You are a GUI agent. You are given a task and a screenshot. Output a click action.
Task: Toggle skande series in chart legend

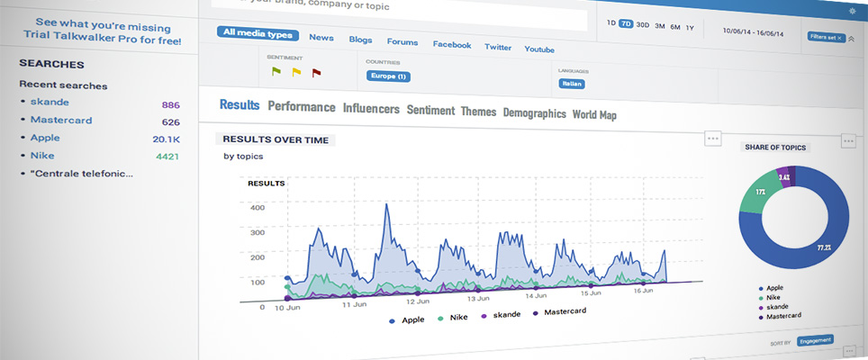501,314
